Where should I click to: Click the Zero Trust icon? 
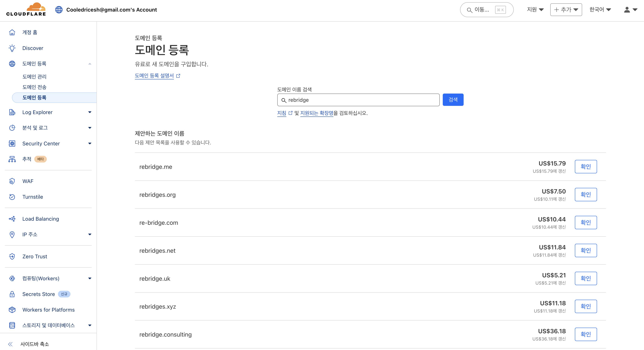(x=12, y=256)
